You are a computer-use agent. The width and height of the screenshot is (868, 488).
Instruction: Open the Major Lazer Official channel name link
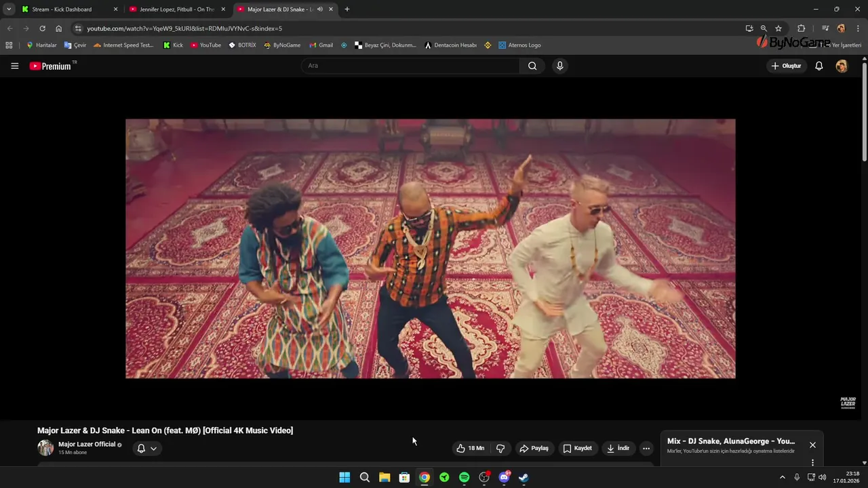(87, 444)
